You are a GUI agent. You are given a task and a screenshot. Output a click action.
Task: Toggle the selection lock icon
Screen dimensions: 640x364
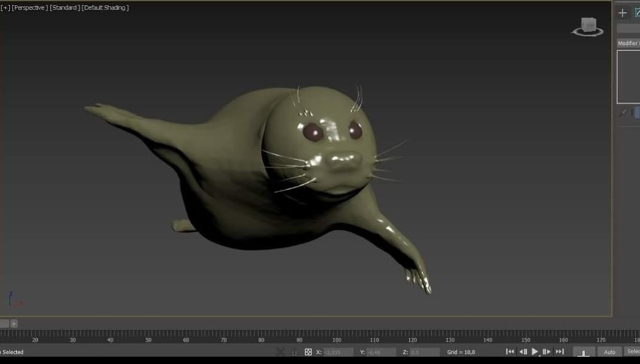[x=294, y=352]
